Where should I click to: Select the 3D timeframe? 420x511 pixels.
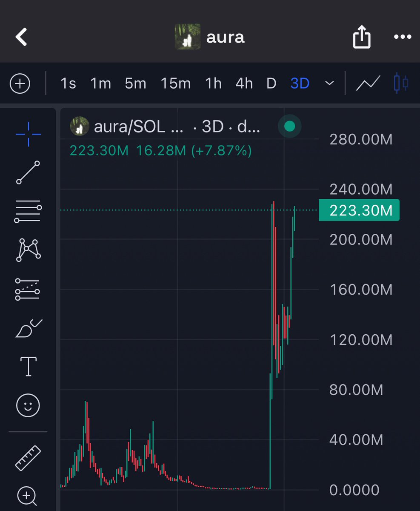click(x=300, y=83)
